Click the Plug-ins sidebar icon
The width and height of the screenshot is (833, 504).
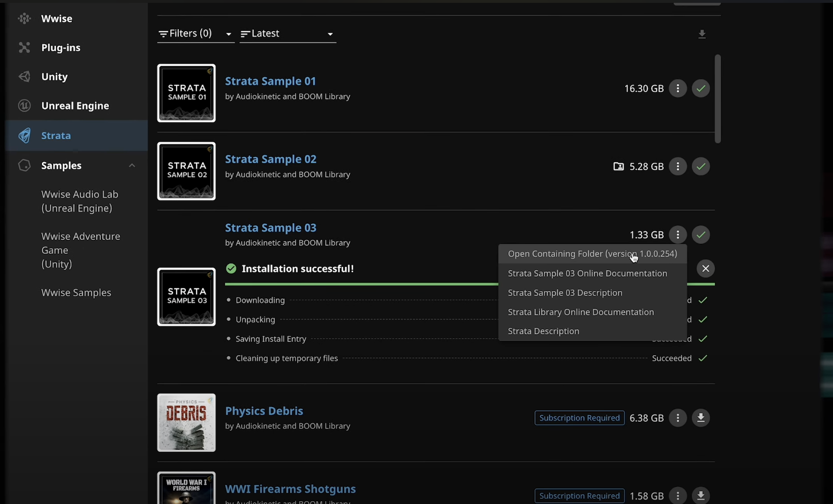click(x=24, y=48)
